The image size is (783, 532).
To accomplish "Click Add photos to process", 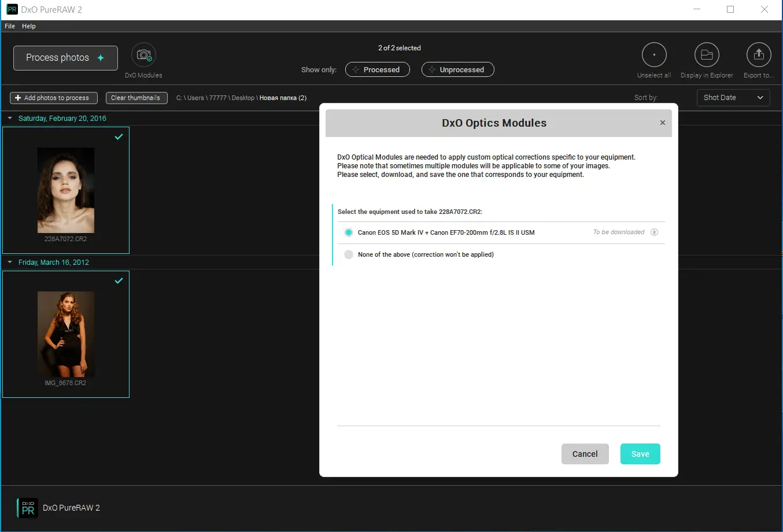I will [x=54, y=98].
